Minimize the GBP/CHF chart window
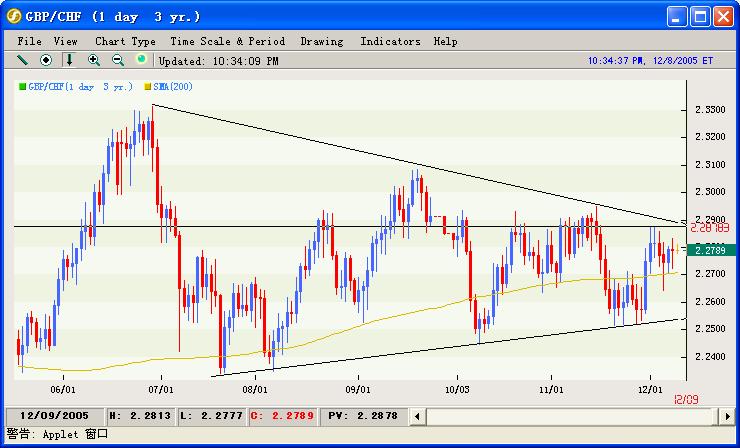 (x=677, y=17)
